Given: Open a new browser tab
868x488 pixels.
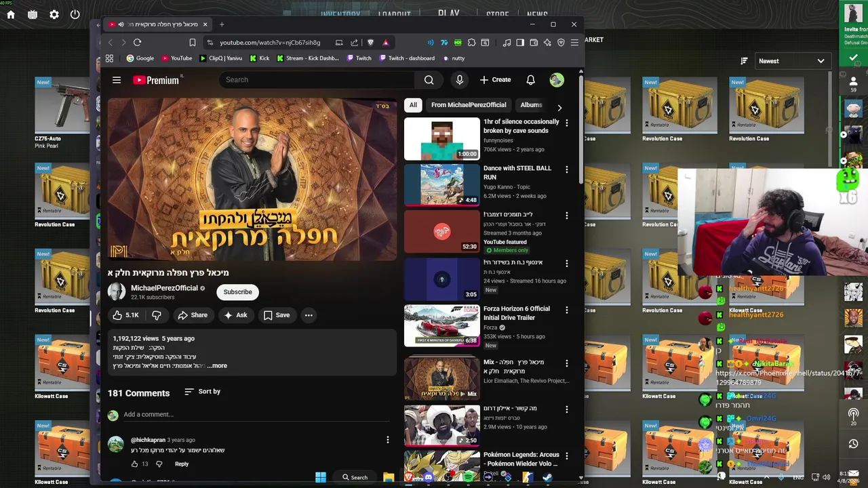Looking at the screenshot, I should [222, 24].
